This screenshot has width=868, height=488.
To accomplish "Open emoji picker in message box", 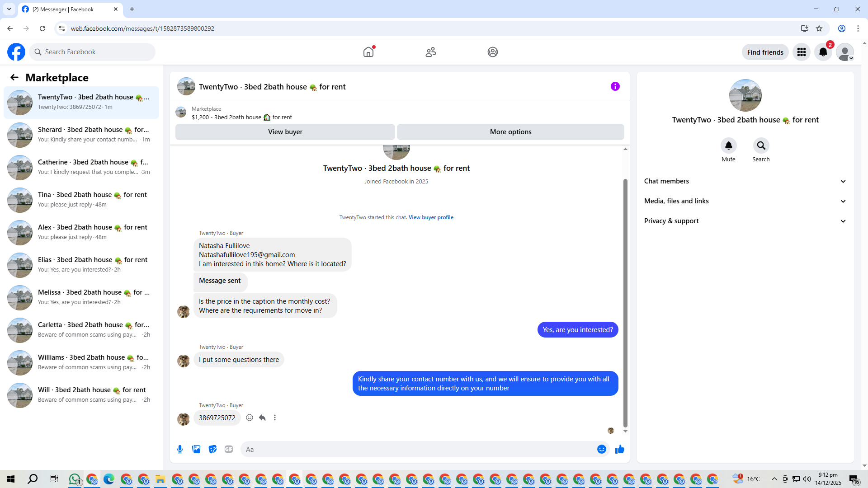I will click(601, 449).
